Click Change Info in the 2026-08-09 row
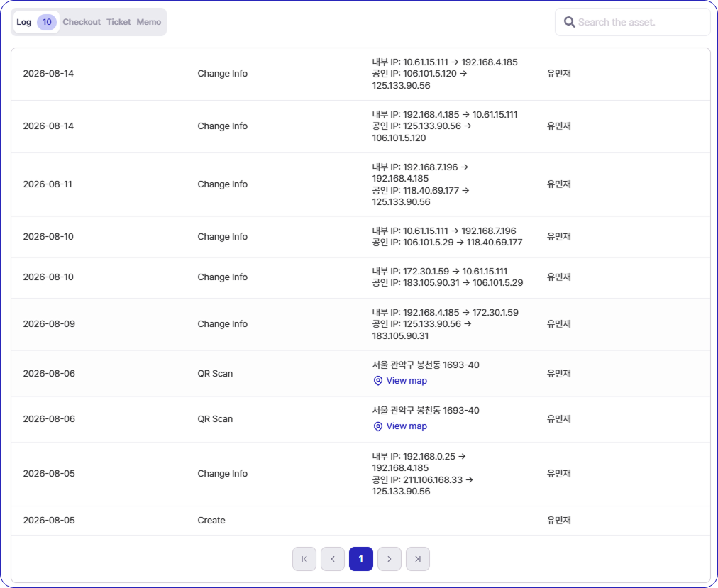 (223, 323)
